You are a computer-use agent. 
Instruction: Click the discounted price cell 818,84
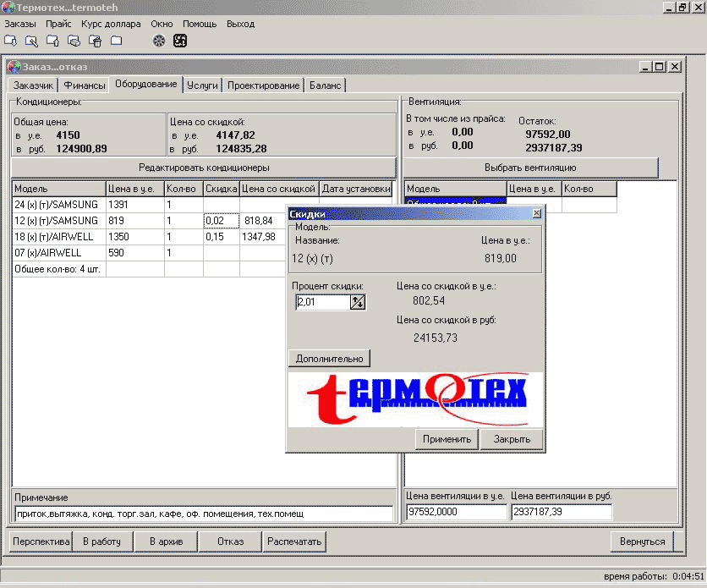pyautogui.click(x=263, y=221)
